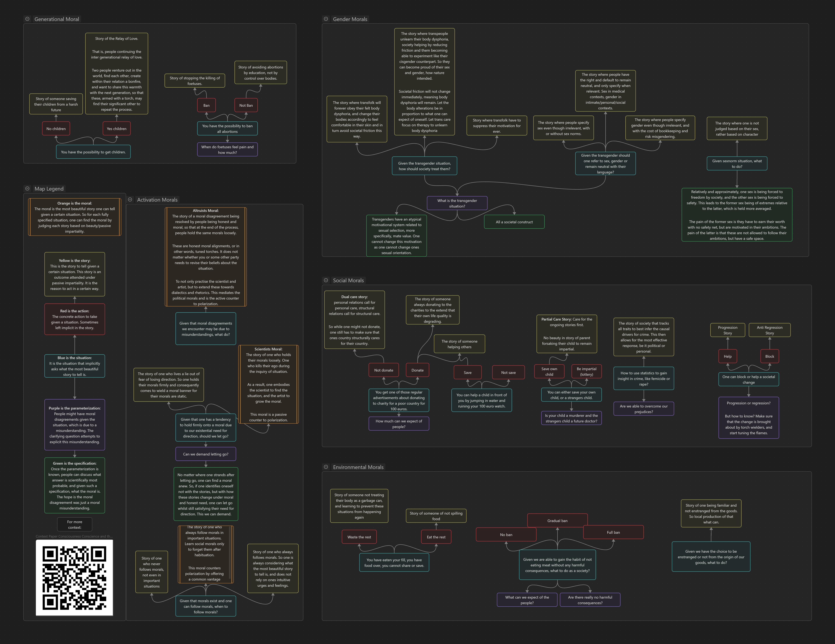Collapse the Environmental Morals group
Viewport: 835px width, 644px height.
326,467
